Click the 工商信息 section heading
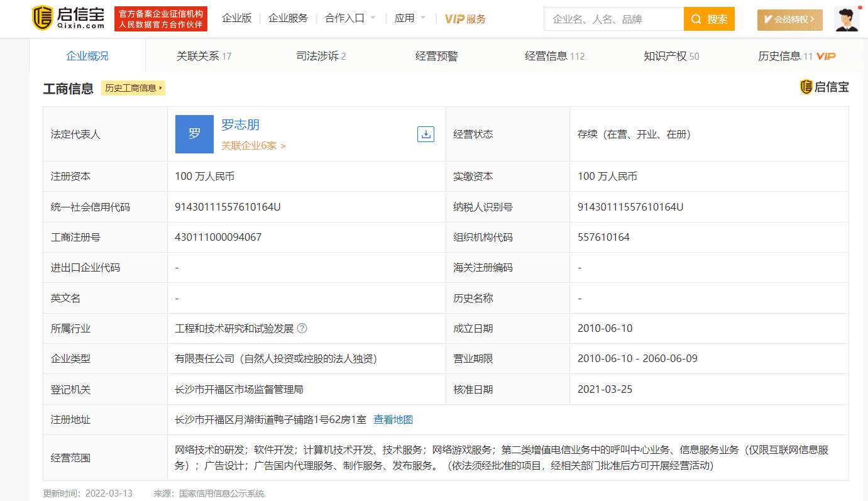 pos(68,89)
